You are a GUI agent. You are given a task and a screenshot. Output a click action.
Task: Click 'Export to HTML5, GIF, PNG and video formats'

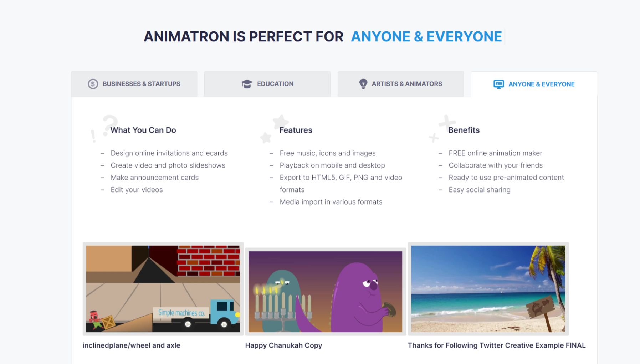pyautogui.click(x=341, y=183)
